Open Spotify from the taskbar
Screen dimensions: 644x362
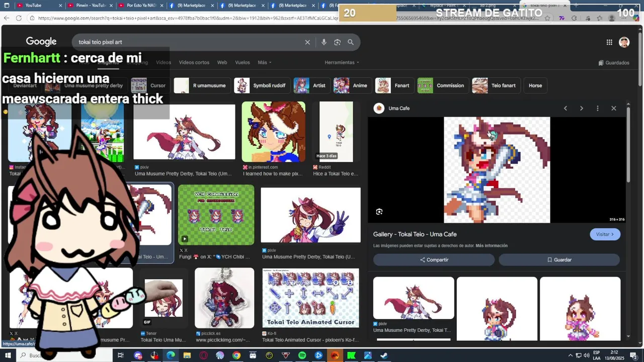302,355
